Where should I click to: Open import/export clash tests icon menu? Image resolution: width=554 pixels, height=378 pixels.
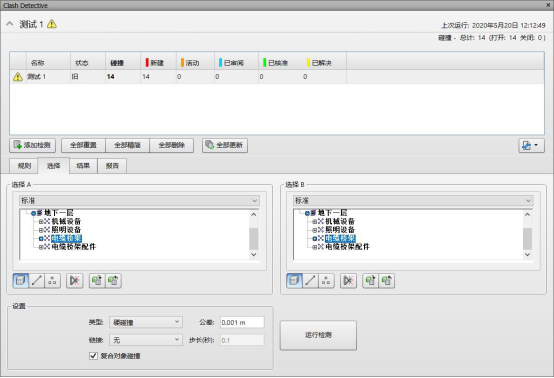pos(531,146)
